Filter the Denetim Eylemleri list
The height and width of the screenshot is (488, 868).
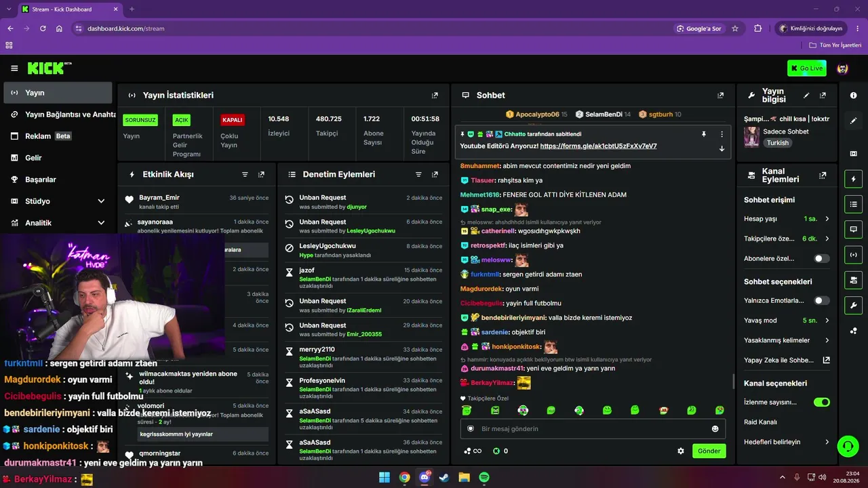click(x=418, y=174)
